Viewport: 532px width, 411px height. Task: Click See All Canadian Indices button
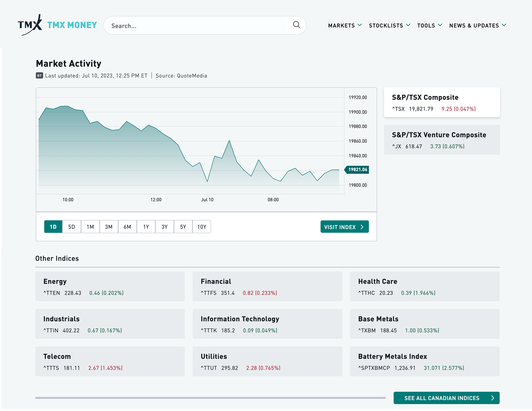pyautogui.click(x=446, y=398)
